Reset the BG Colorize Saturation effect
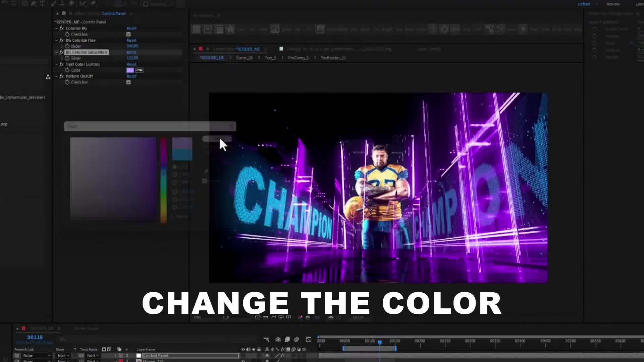The height and width of the screenshot is (362, 644). (131, 52)
